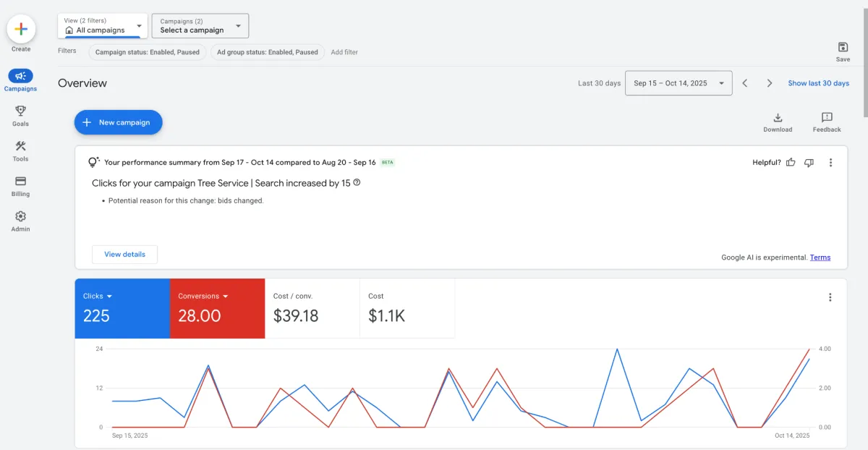Open Billing card icon in sidebar
This screenshot has height=450, width=868.
(20, 182)
